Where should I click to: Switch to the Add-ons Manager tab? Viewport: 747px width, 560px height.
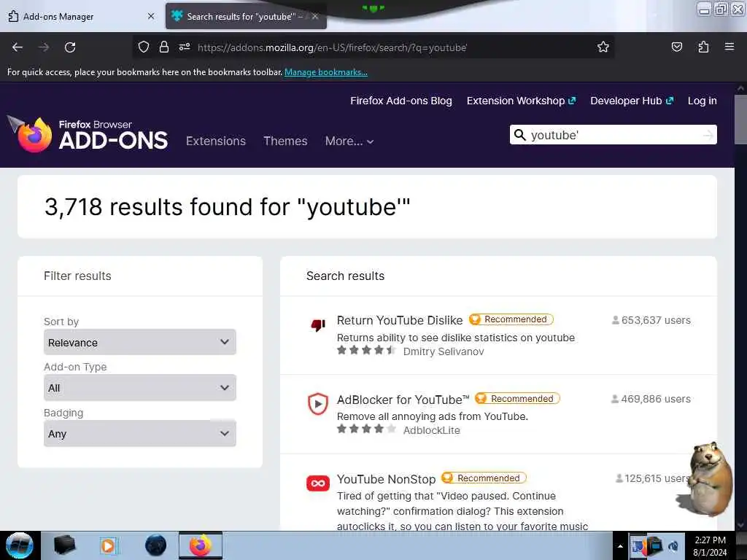82,16
